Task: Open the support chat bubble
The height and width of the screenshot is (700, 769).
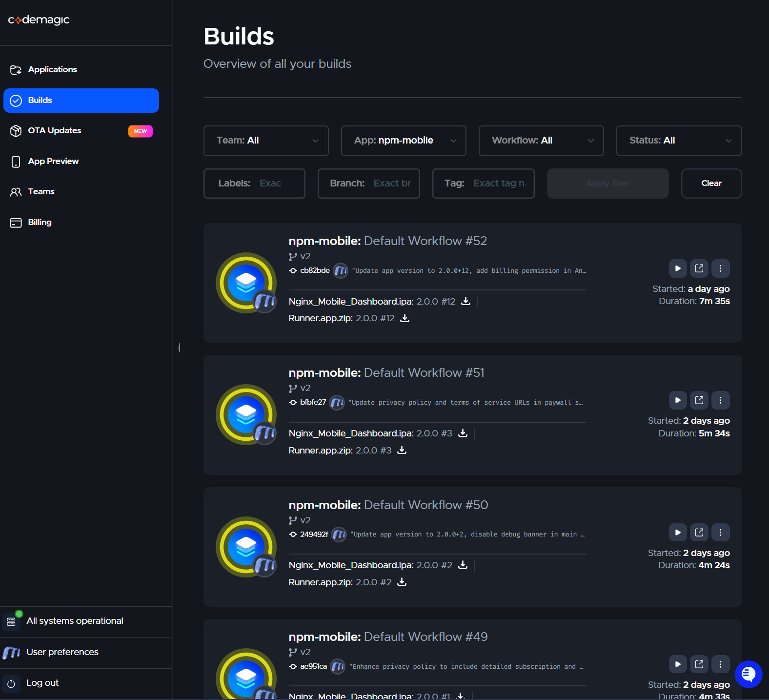Action: click(749, 674)
